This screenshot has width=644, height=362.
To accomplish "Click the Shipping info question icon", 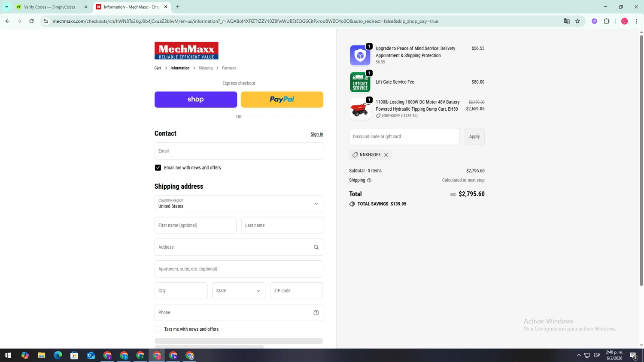I will pyautogui.click(x=369, y=181).
